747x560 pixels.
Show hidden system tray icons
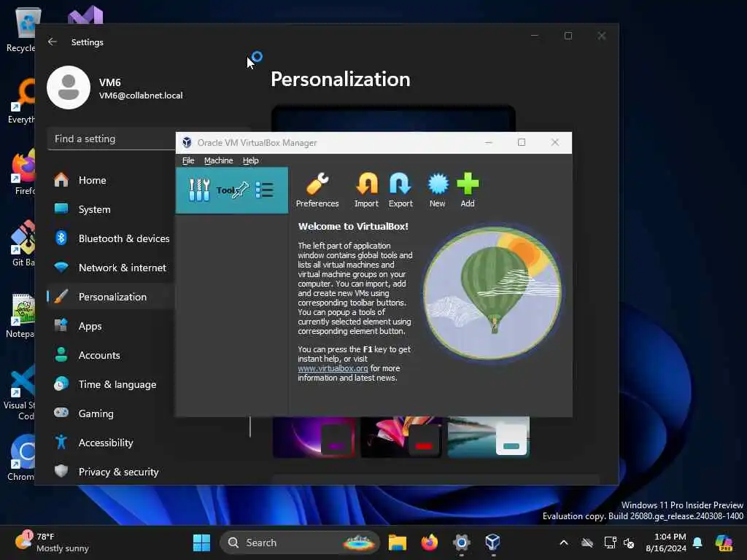pos(564,542)
